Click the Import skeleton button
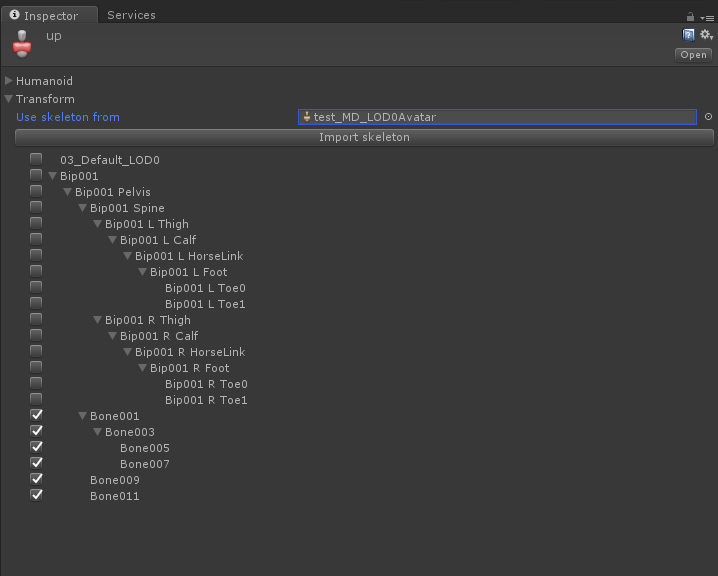Screen dimensions: 718x576 [x=364, y=137]
